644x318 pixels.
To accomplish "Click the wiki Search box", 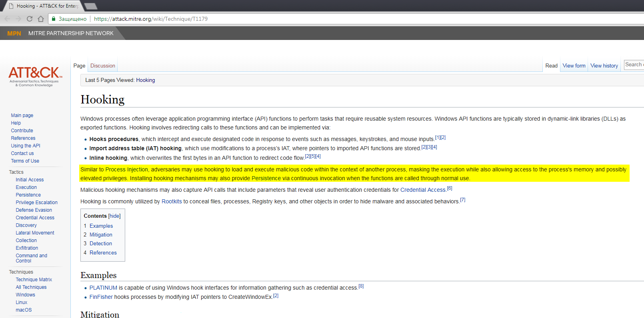I will (x=634, y=65).
